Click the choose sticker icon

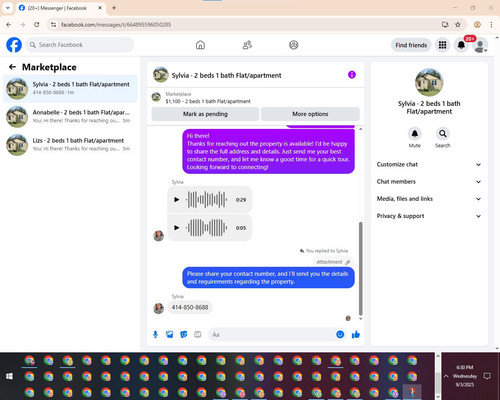[184, 334]
